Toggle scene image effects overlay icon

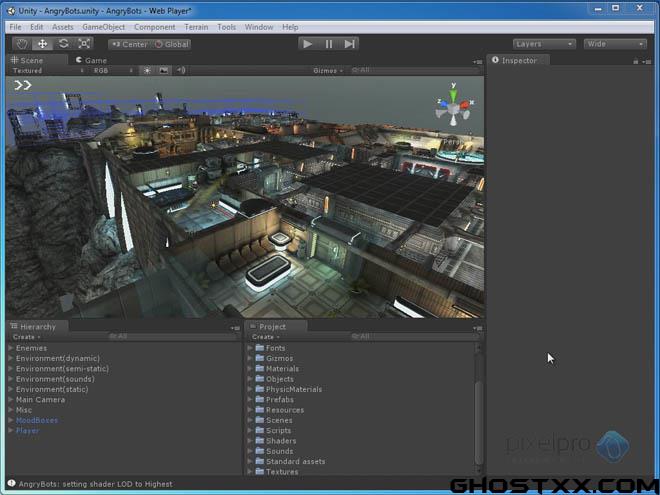coord(164,70)
